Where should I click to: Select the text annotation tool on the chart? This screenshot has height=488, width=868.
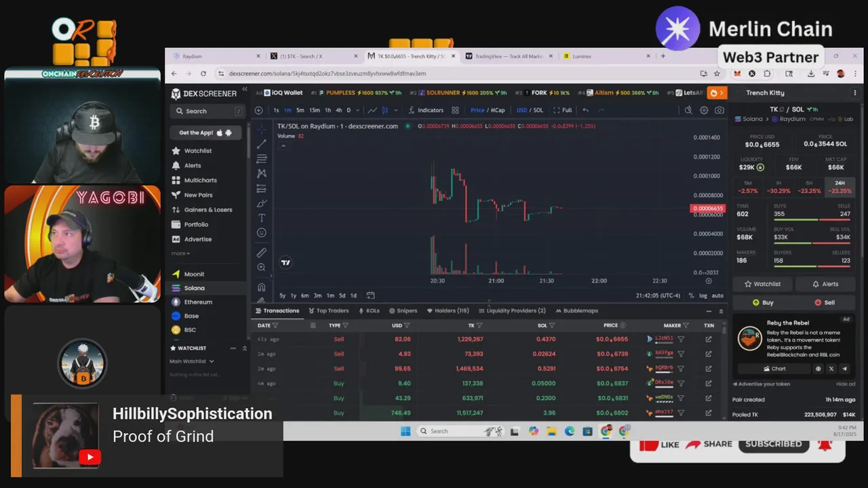point(261,218)
